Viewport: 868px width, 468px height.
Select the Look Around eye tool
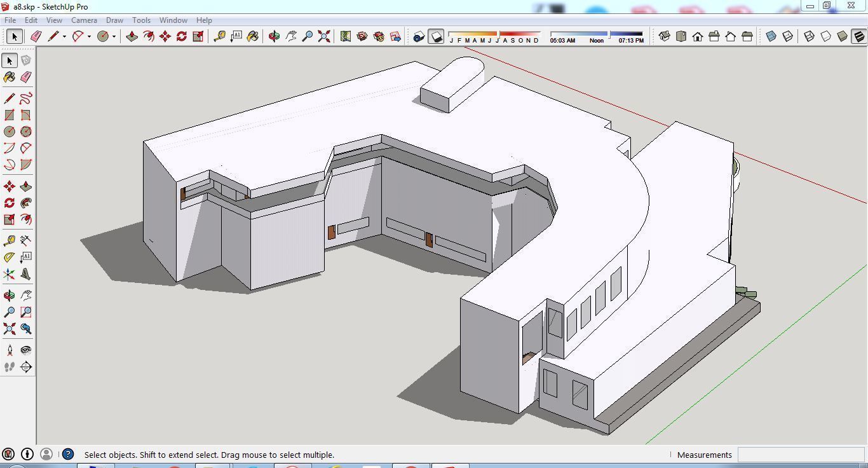click(x=26, y=350)
